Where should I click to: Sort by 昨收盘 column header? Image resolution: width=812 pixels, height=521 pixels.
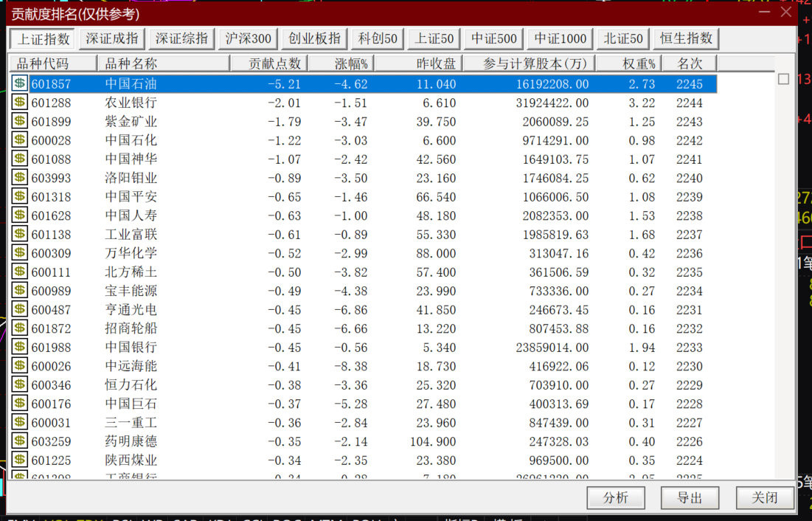point(418,63)
